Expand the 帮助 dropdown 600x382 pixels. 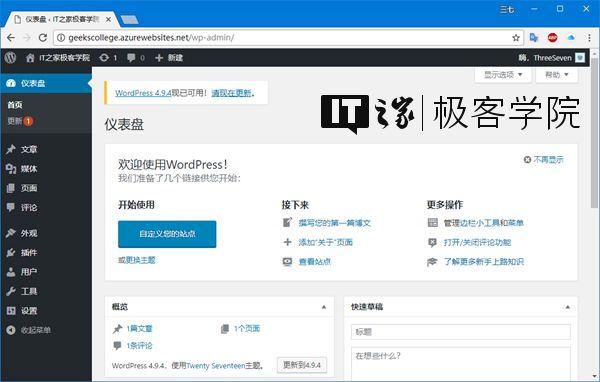click(x=556, y=75)
